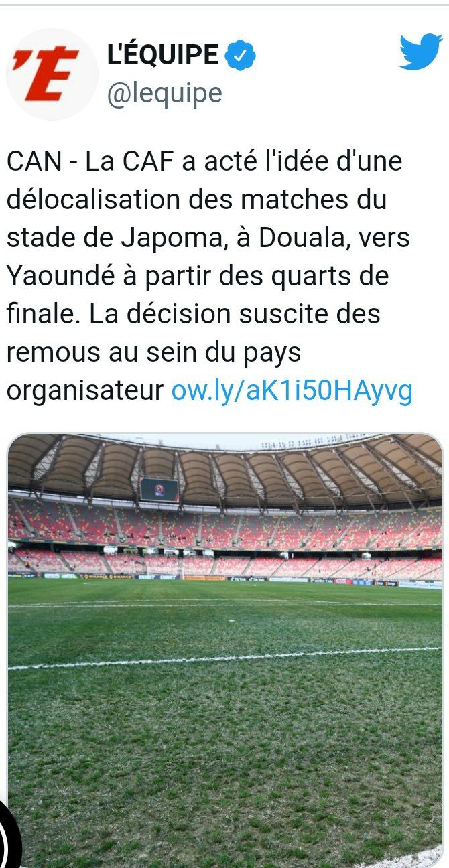Click the scoreboard screen under the stadium roof

pyautogui.click(x=159, y=490)
